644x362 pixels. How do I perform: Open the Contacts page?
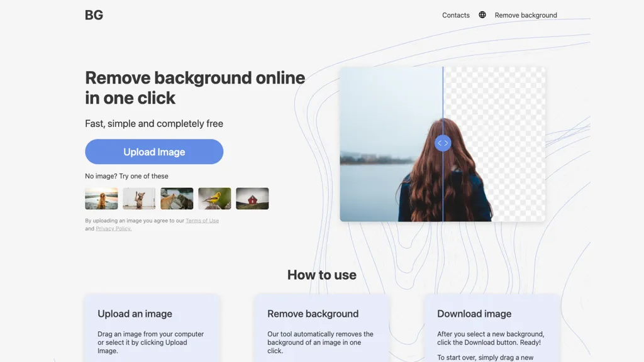pyautogui.click(x=455, y=15)
